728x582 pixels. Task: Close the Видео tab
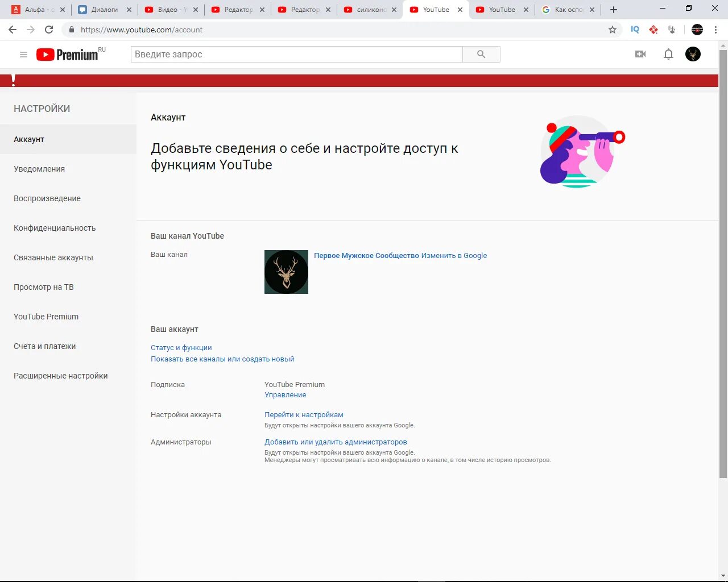(196, 10)
